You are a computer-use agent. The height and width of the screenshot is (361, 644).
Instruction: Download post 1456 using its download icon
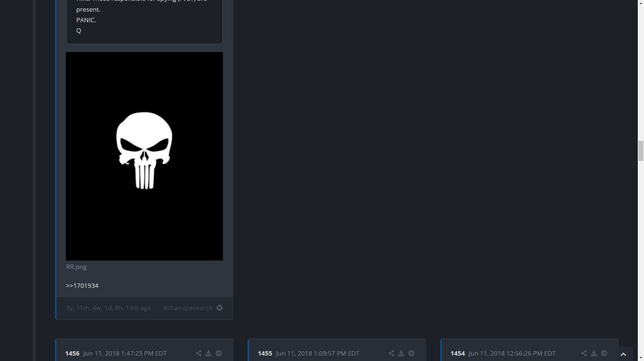pos(208,353)
